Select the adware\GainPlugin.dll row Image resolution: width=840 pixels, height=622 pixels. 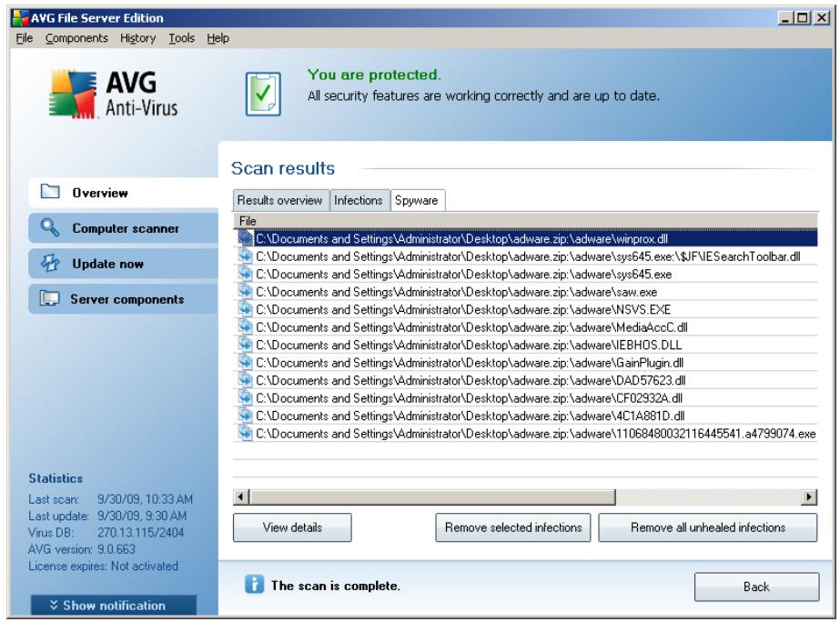pos(525,362)
